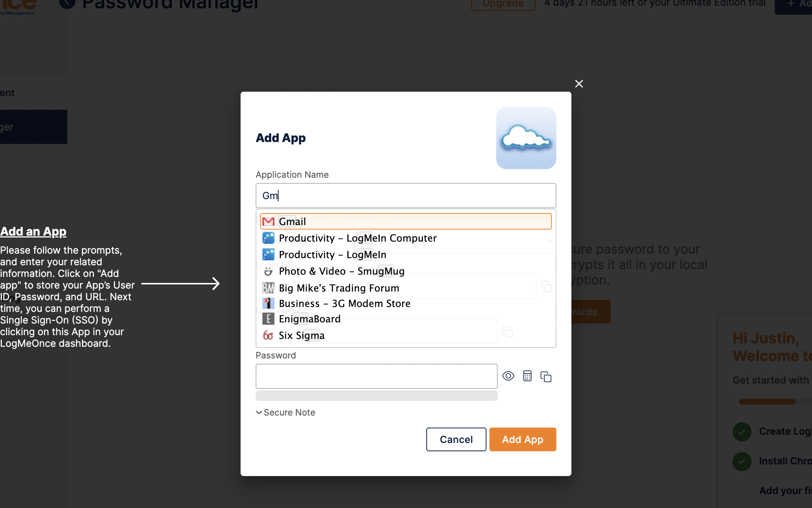Pick EnigmaBoard from suggestions
Image resolution: width=812 pixels, height=508 pixels.
[x=406, y=319]
